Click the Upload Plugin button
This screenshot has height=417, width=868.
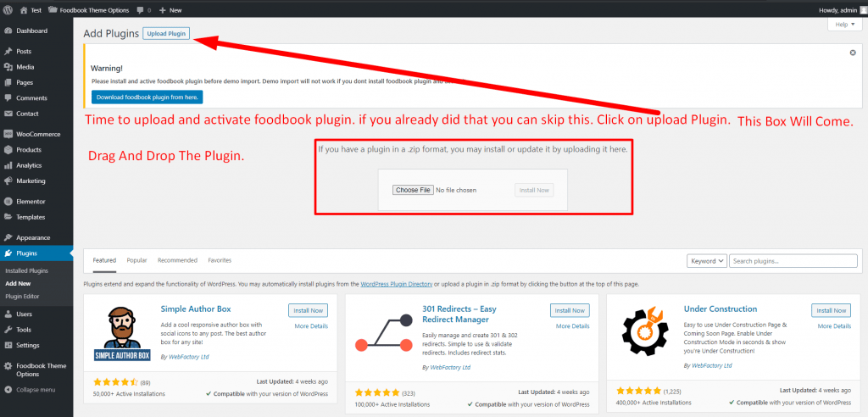pos(166,33)
